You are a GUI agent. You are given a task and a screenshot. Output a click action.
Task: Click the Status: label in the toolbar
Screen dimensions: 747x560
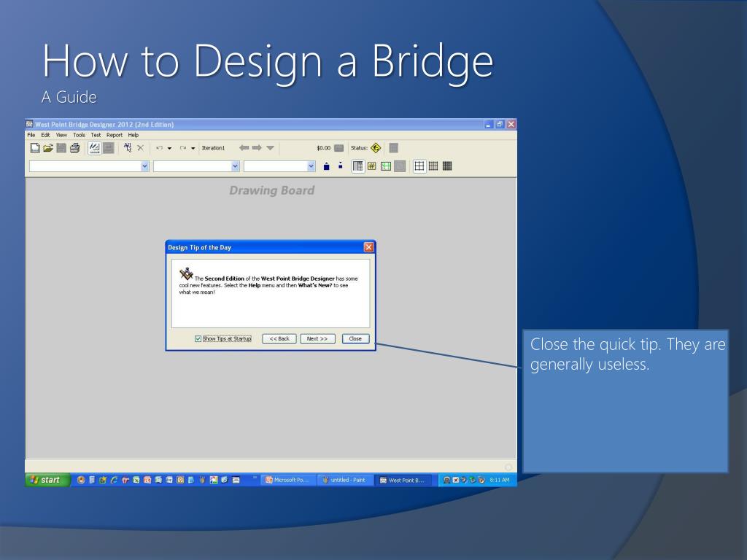point(359,148)
